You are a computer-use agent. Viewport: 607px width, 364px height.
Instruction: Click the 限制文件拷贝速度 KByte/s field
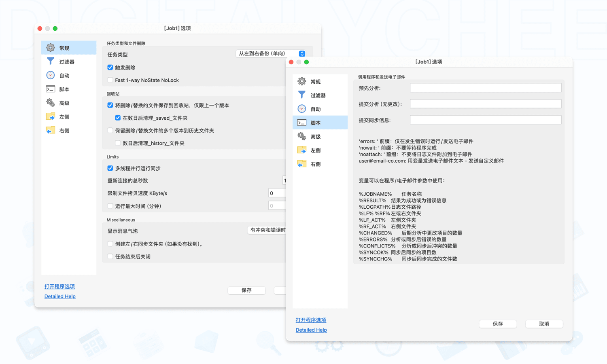click(x=277, y=193)
